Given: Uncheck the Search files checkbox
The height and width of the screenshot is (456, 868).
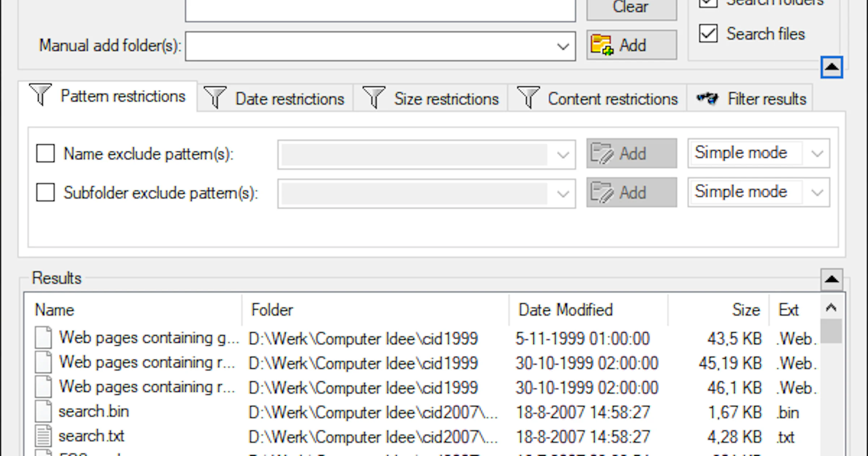Looking at the screenshot, I should pyautogui.click(x=708, y=34).
